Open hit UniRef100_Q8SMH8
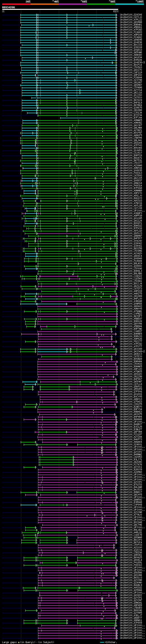Screen dimensions: 146x644 point(131,22)
